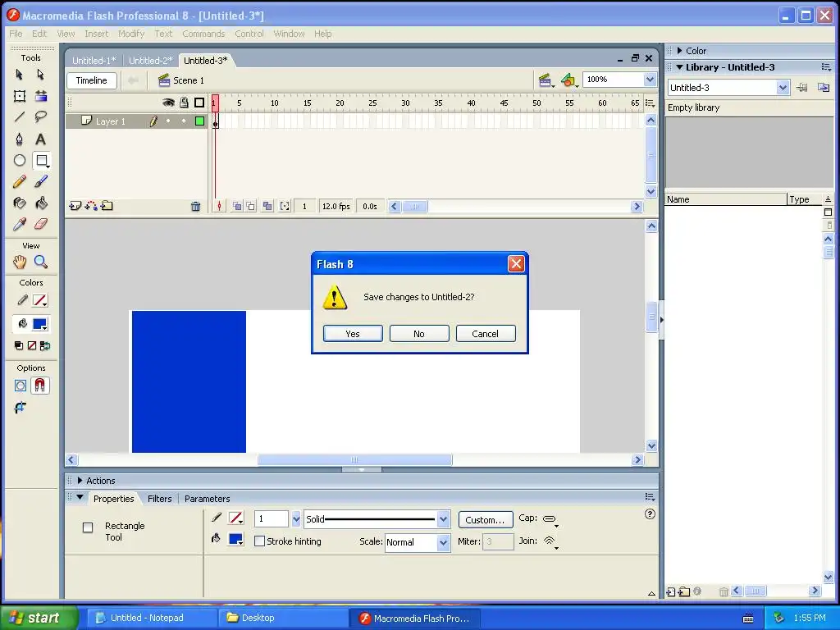Switch to the Untitled-2* document tab

coord(151,61)
